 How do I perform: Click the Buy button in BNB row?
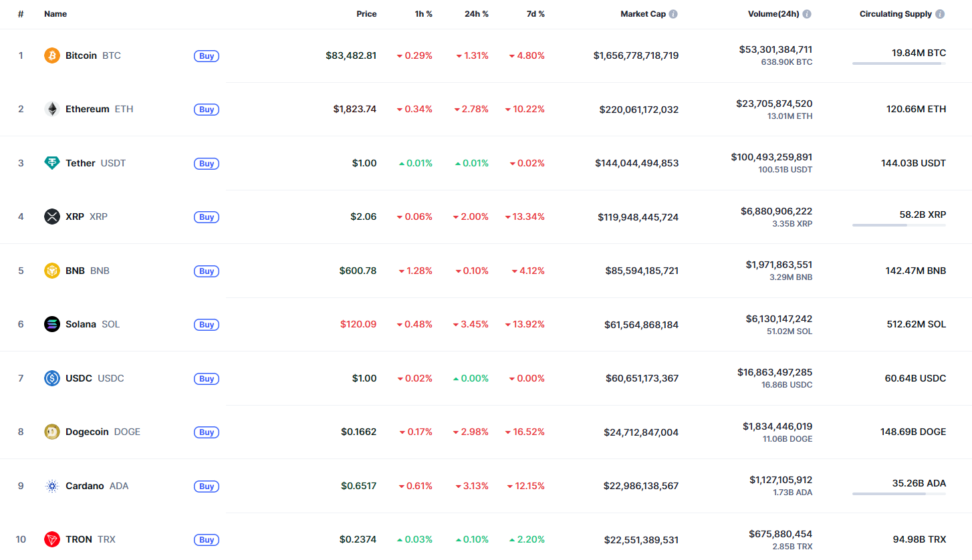(207, 271)
